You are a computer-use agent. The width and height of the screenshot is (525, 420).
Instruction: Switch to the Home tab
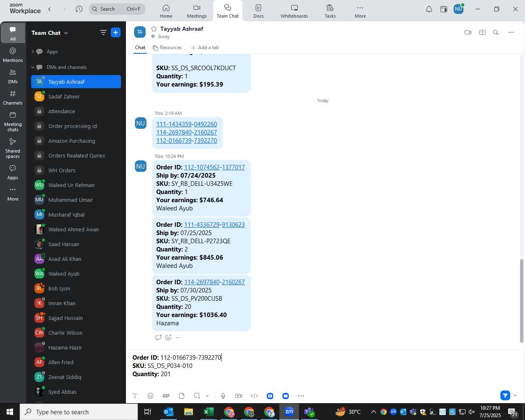tap(166, 11)
